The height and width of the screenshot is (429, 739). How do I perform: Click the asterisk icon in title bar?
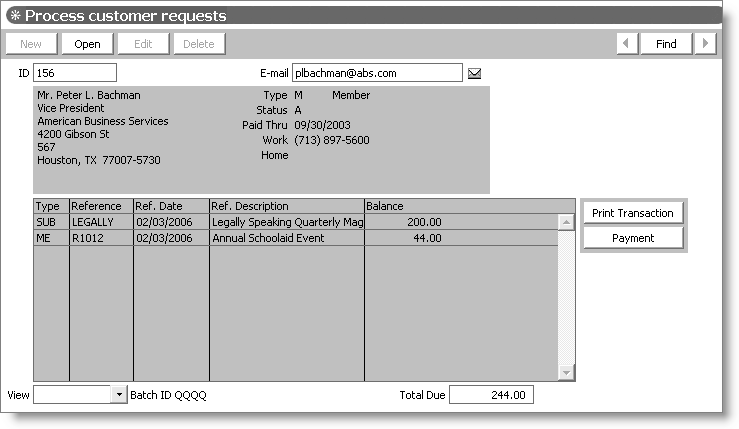tap(16, 16)
